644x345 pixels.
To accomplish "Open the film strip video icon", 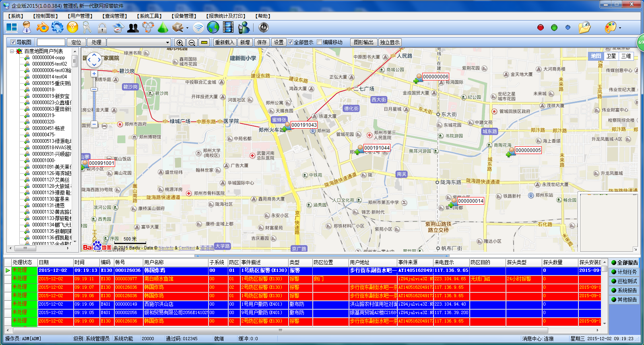I will click(228, 27).
